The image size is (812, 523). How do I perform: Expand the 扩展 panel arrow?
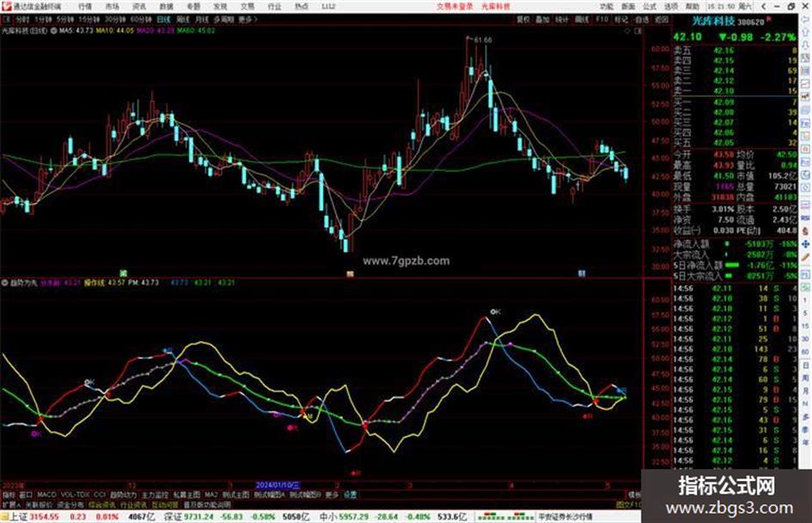[x=11, y=504]
